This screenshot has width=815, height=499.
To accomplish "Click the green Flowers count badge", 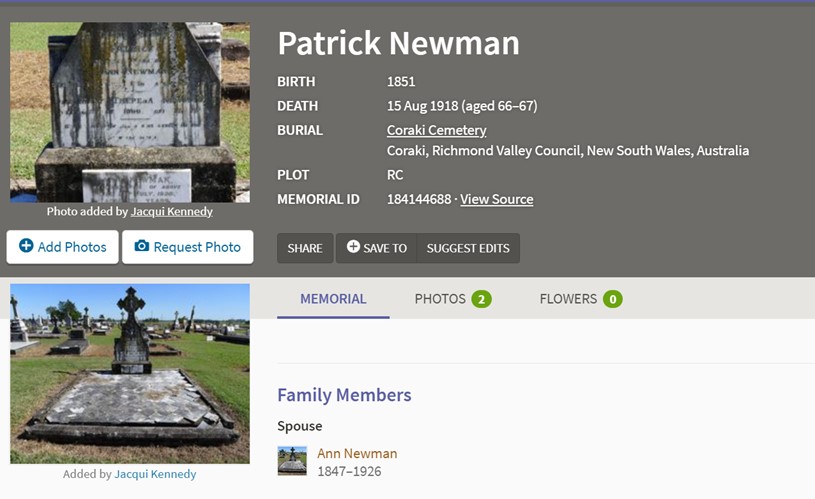I will point(612,299).
